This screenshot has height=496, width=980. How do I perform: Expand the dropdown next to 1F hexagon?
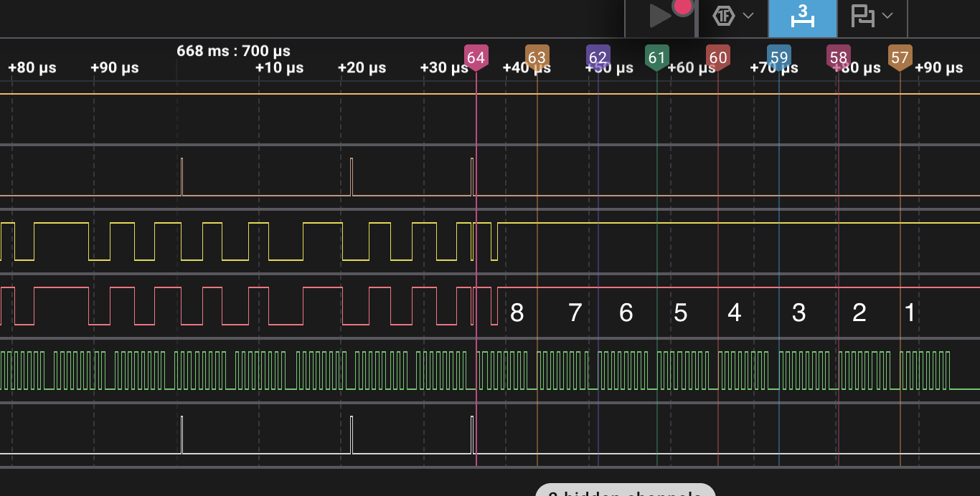[748, 16]
